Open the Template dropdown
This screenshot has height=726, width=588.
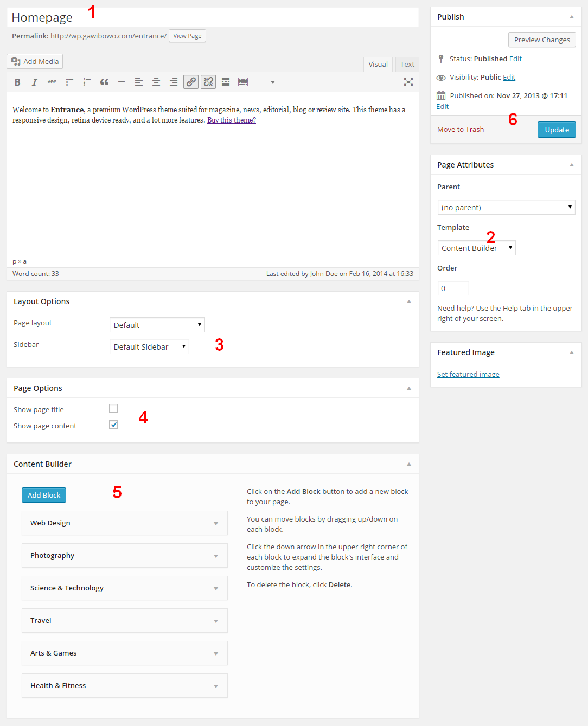coord(476,248)
